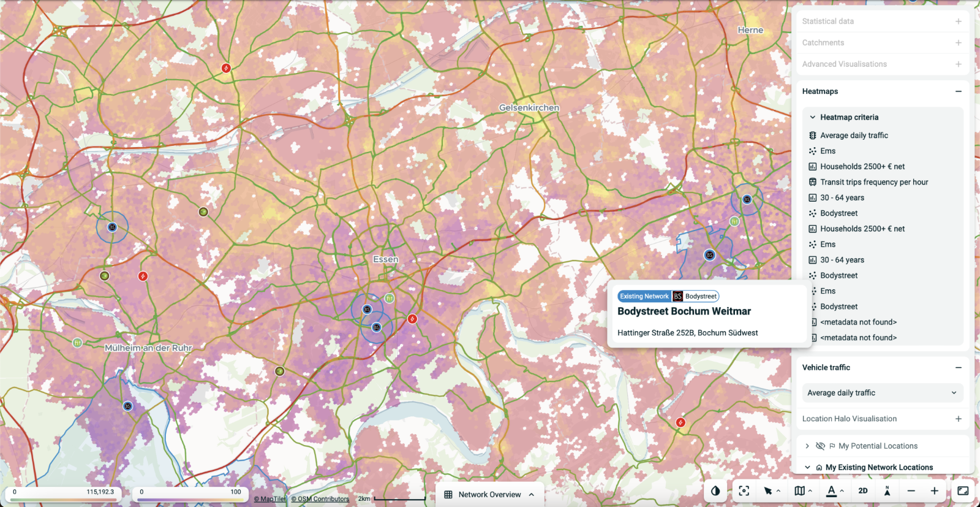Click the bus icon beside Transit trips frequency
980x507 pixels.
tap(813, 182)
